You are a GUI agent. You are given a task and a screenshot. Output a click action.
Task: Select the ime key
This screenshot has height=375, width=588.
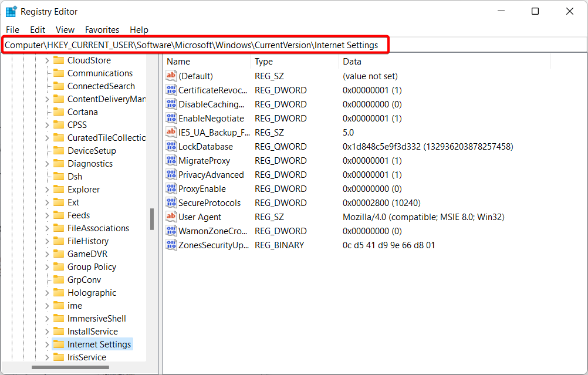tap(75, 306)
